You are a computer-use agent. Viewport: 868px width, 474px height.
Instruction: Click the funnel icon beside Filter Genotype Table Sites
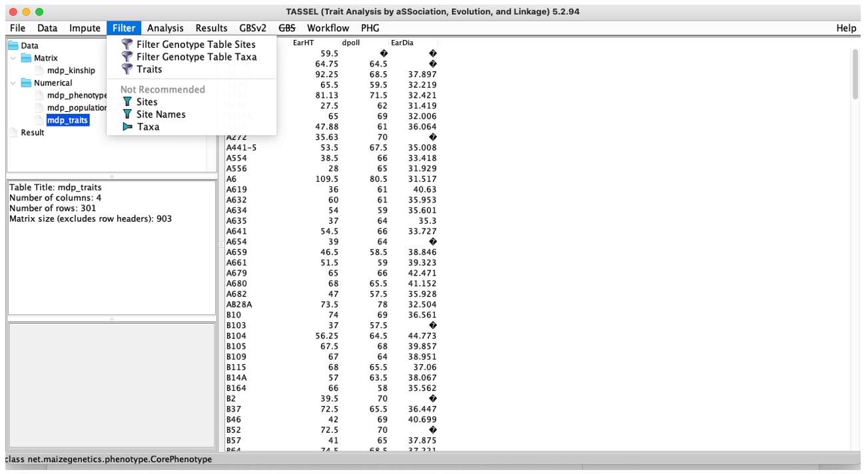[x=127, y=44]
